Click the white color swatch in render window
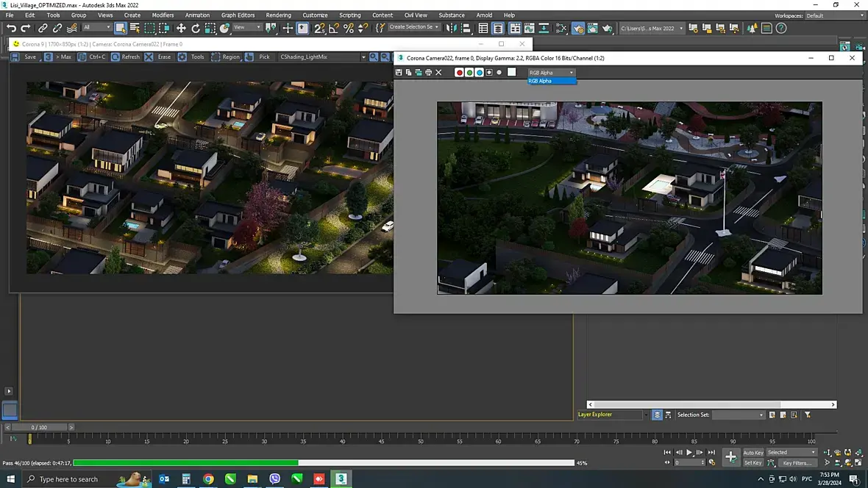Screen dimensions: 868x488 click(512, 72)
